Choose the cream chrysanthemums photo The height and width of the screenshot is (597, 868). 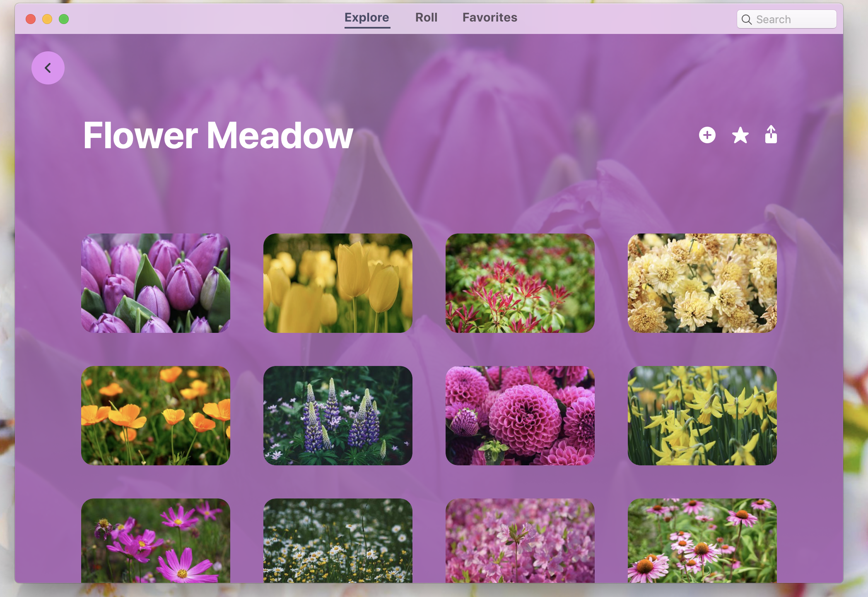(x=702, y=283)
